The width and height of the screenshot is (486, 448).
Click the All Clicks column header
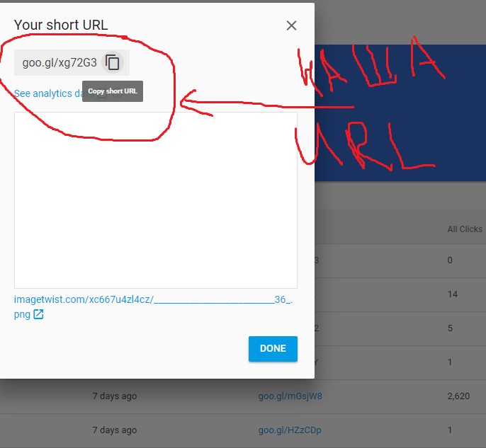[465, 229]
